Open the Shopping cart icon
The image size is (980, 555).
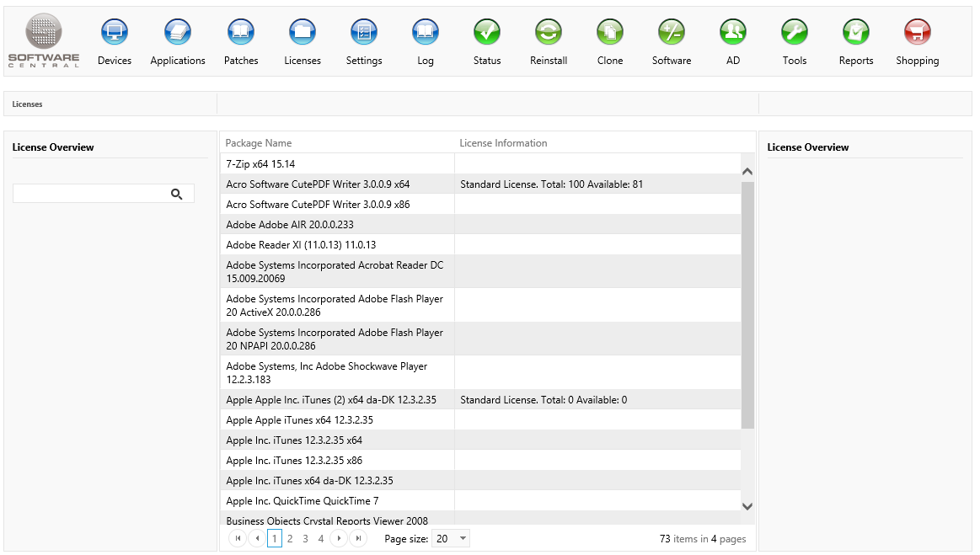pos(918,33)
